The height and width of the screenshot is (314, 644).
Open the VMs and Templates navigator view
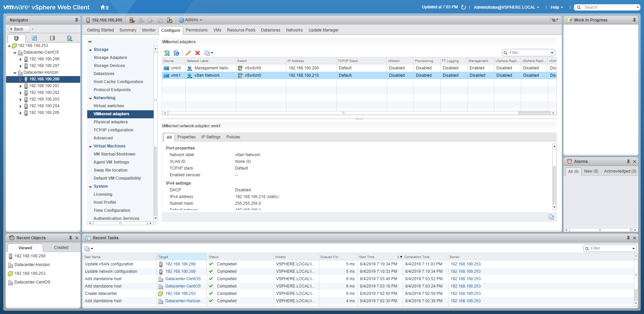coord(34,38)
